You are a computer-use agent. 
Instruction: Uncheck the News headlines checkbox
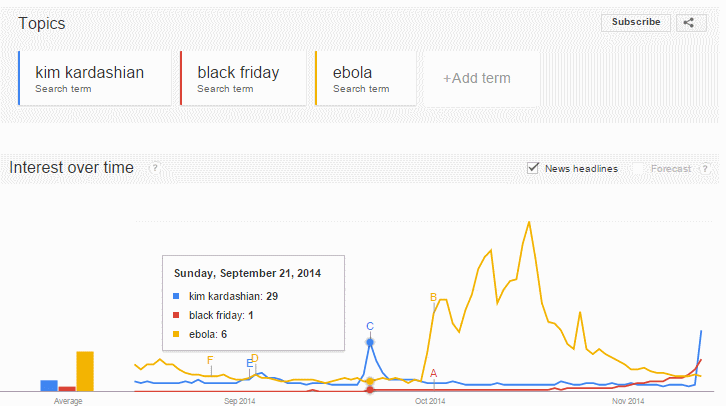(533, 168)
